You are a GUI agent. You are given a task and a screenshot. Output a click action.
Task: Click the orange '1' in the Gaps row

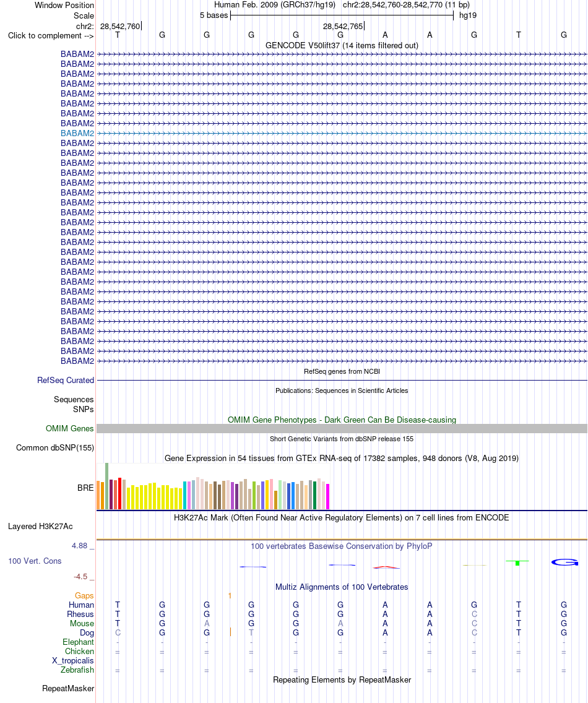click(x=230, y=596)
